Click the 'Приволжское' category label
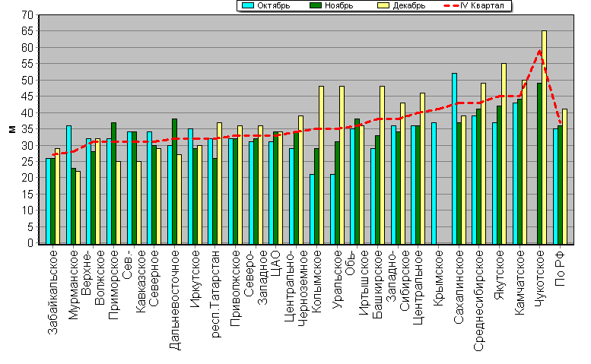 click(236, 288)
